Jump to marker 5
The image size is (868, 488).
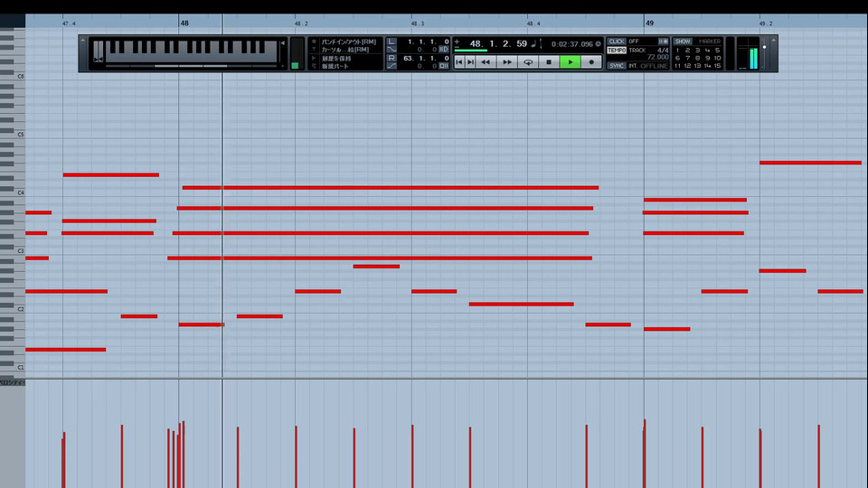[717, 51]
